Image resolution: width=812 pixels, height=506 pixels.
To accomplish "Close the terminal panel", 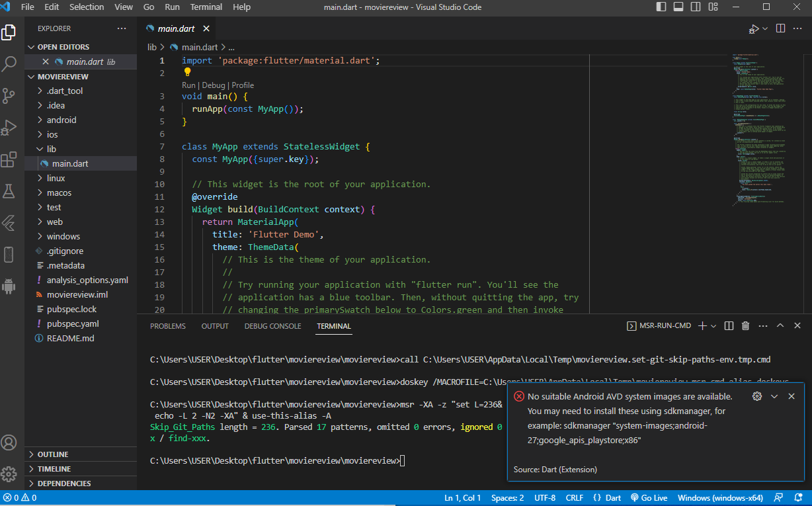I will (x=797, y=325).
